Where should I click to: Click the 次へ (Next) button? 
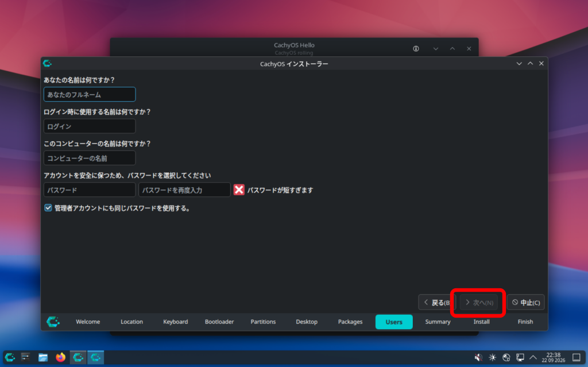(x=479, y=303)
